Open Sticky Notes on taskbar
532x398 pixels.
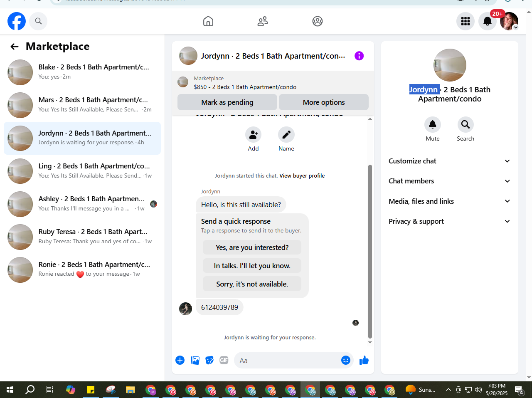click(x=91, y=390)
